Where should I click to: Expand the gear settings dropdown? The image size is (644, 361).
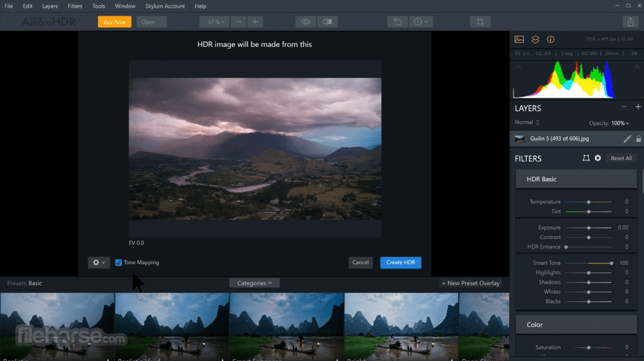(x=99, y=262)
